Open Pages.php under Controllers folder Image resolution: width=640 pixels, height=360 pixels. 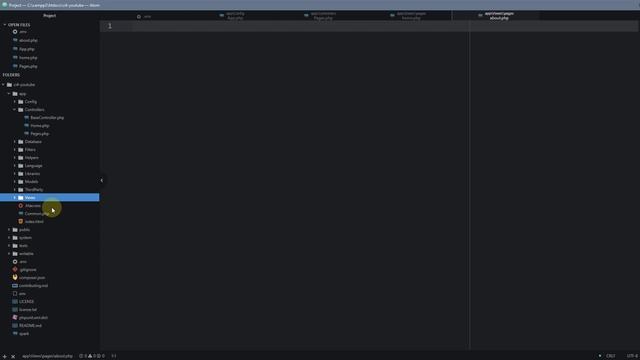click(x=40, y=134)
